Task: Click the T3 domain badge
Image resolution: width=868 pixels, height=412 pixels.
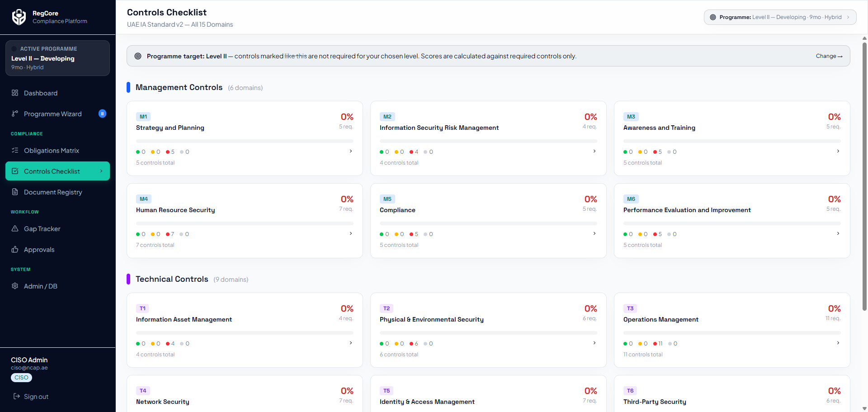Action: [630, 308]
